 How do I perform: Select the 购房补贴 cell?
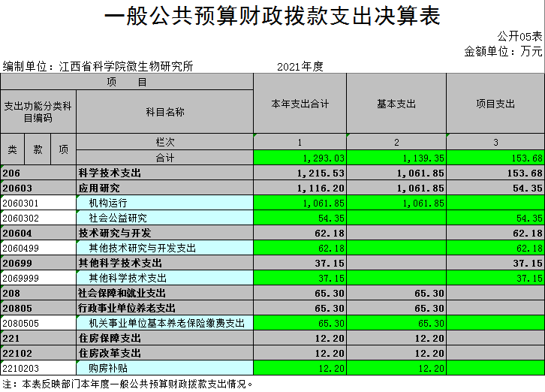pyautogui.click(x=164, y=368)
